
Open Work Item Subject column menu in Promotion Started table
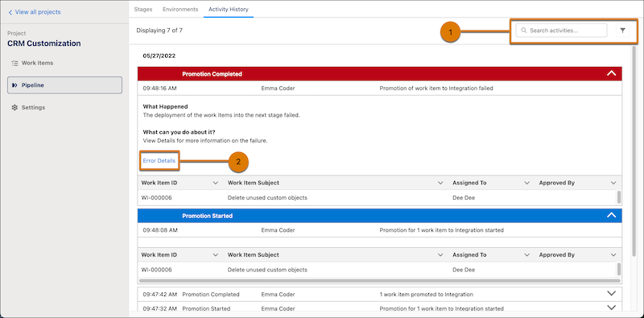click(440, 254)
